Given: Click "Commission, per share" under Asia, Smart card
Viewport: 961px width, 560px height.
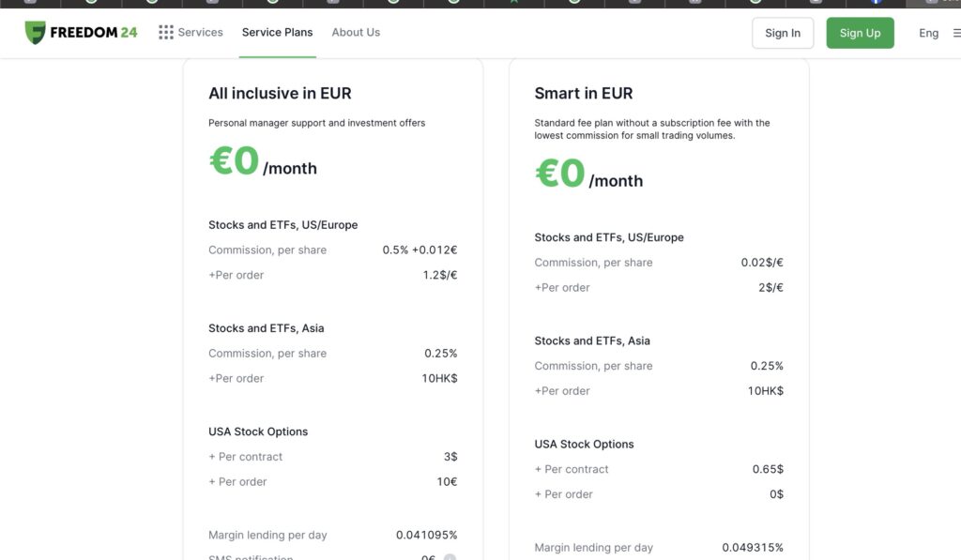Looking at the screenshot, I should coord(593,367).
